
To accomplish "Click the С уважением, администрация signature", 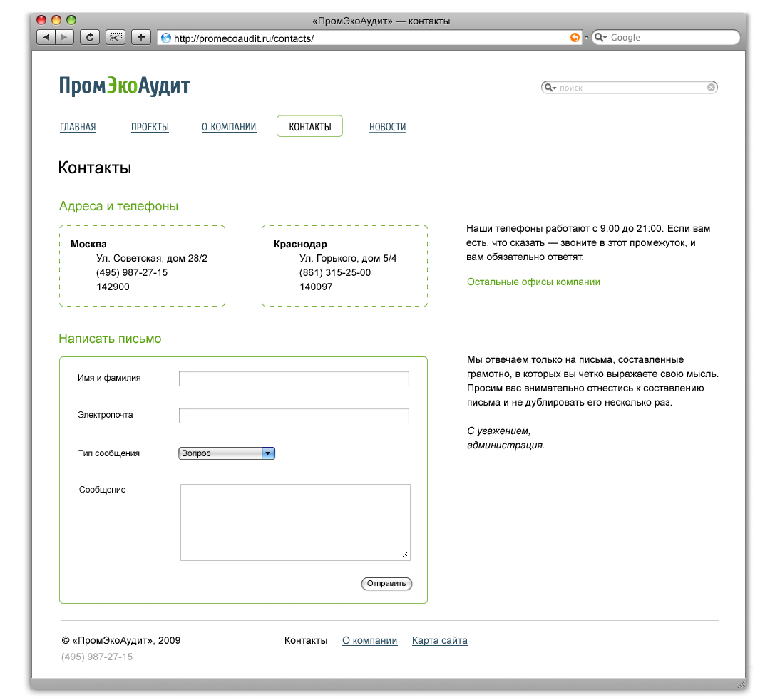I will coord(506,438).
